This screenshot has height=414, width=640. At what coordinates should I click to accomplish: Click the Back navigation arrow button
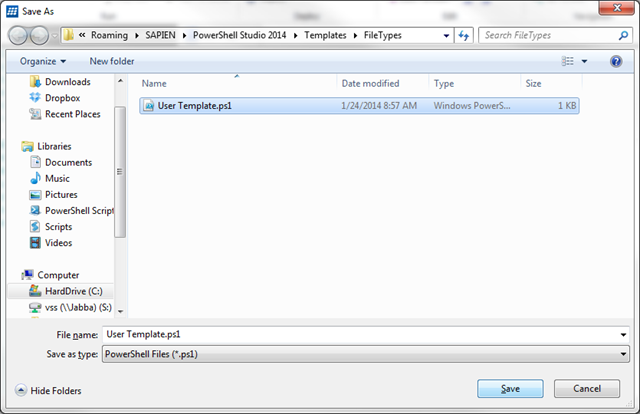(18, 36)
